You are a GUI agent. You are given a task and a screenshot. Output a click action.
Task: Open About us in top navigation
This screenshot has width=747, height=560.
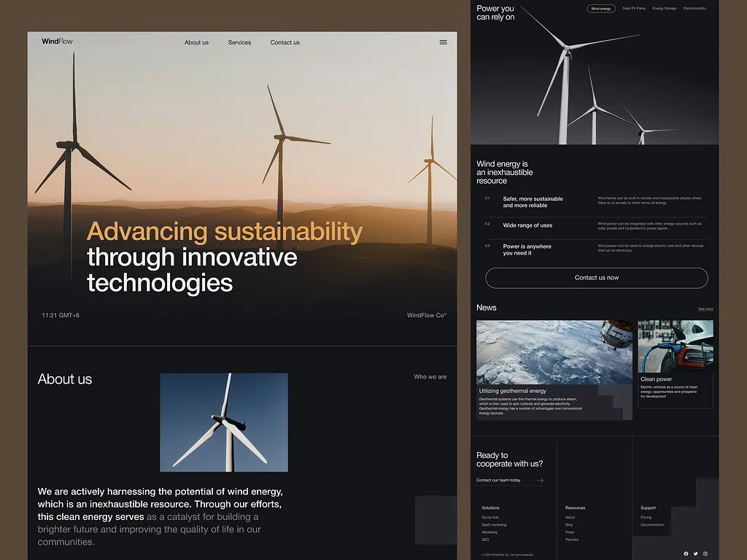(x=196, y=42)
